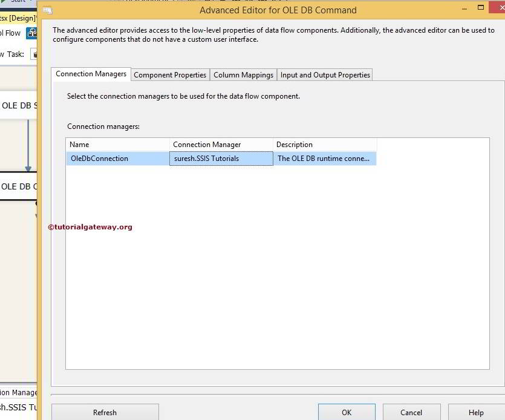Open the Column Mappings tab
Screen dimensions: 505x420
[x=243, y=74]
